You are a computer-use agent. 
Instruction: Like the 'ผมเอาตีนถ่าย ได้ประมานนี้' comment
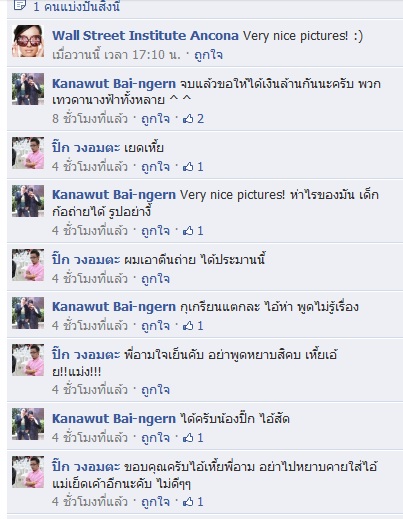(155, 279)
